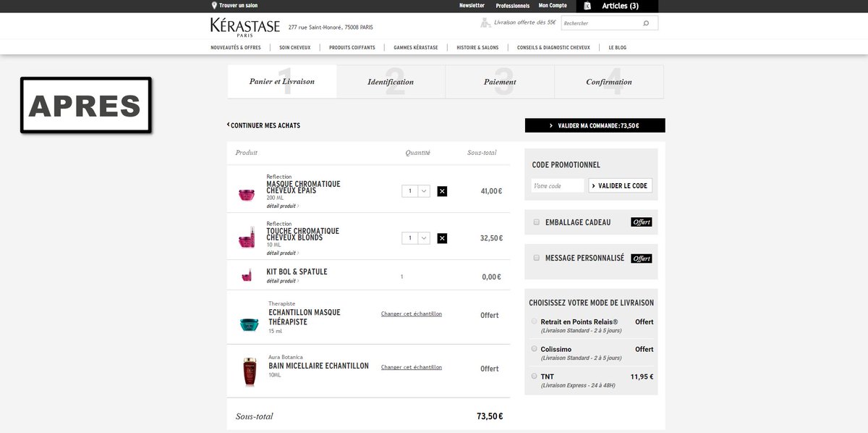The height and width of the screenshot is (433, 868).
Task: Select Colissimo delivery option
Action: (x=534, y=349)
